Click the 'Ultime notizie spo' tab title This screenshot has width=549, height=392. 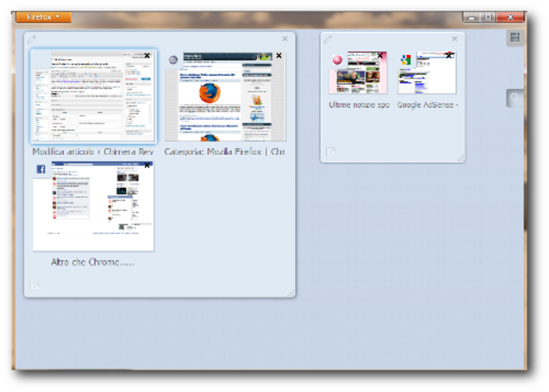click(x=359, y=104)
